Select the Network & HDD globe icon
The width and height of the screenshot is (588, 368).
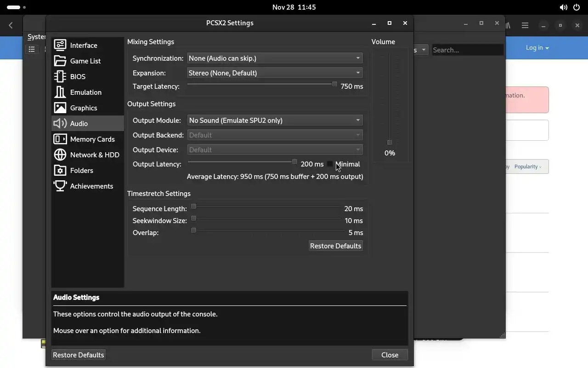pyautogui.click(x=60, y=155)
